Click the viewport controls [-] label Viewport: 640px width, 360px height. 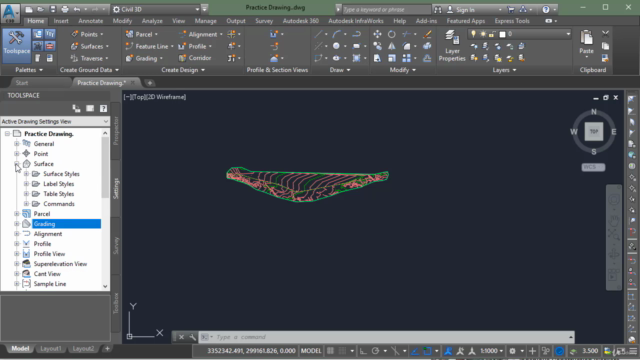127,97
